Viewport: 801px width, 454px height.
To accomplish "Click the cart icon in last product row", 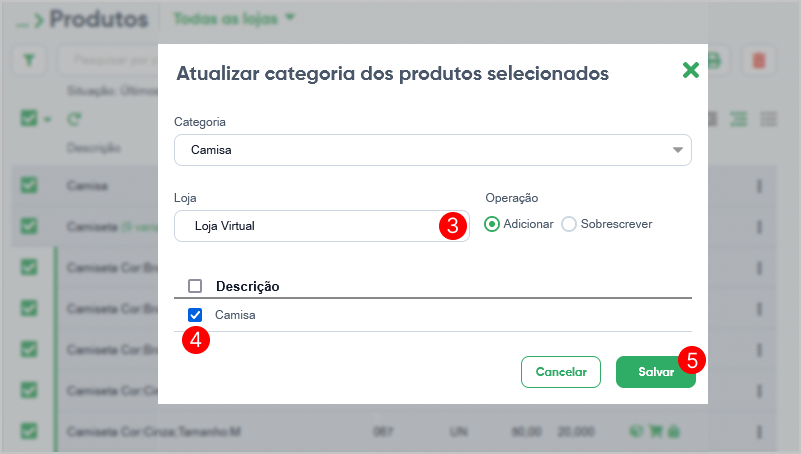I will click(655, 432).
